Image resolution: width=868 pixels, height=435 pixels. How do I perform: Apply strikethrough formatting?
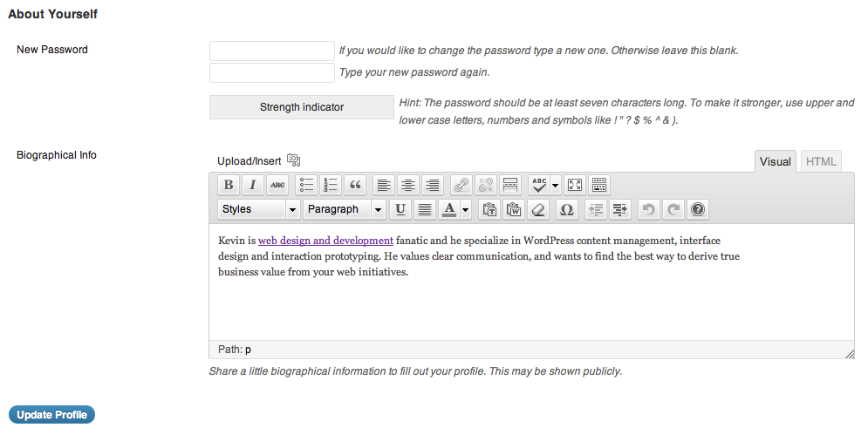click(x=277, y=185)
